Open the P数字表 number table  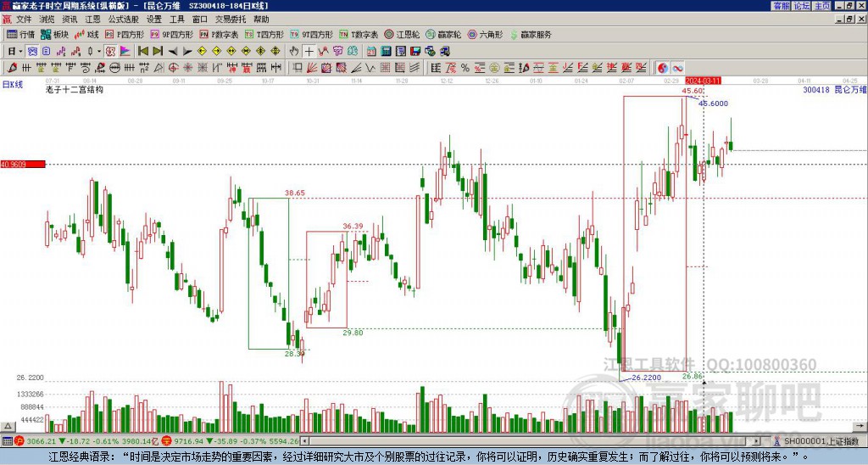(x=219, y=34)
